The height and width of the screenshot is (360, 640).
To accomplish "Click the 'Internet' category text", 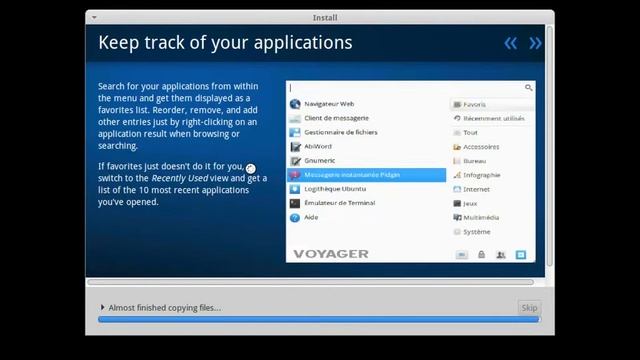I will (x=476, y=189).
